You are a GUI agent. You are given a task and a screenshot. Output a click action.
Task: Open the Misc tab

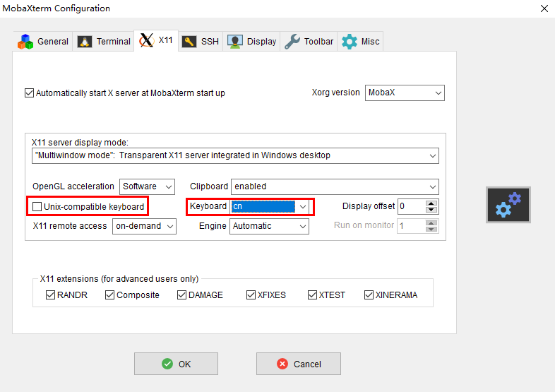tap(360, 42)
